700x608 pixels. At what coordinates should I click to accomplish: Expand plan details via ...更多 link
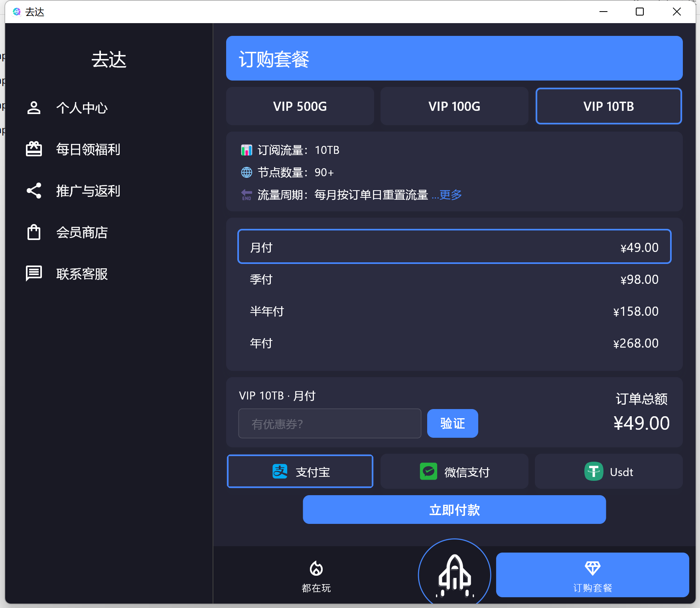pos(447,195)
